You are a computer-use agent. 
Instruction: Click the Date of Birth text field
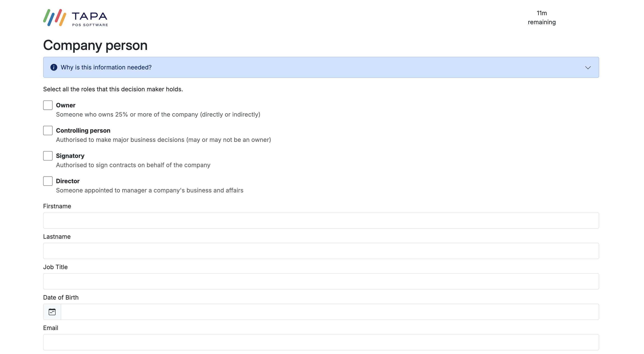(330, 312)
